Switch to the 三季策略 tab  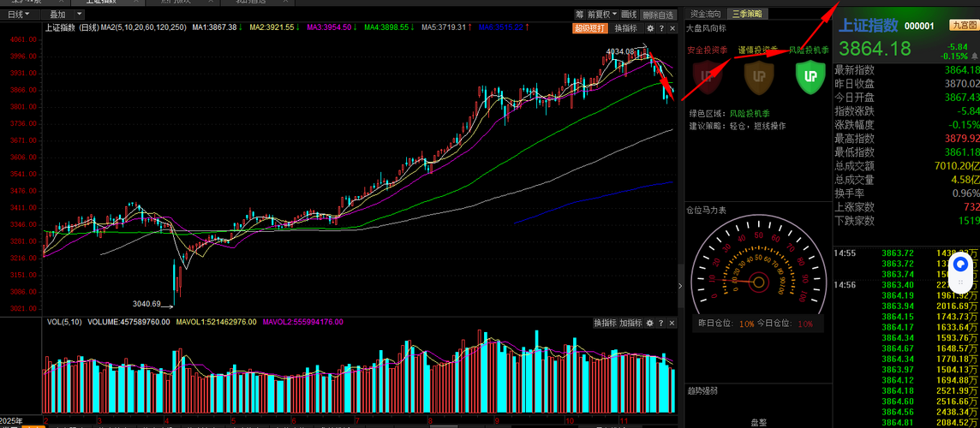pyautogui.click(x=748, y=15)
